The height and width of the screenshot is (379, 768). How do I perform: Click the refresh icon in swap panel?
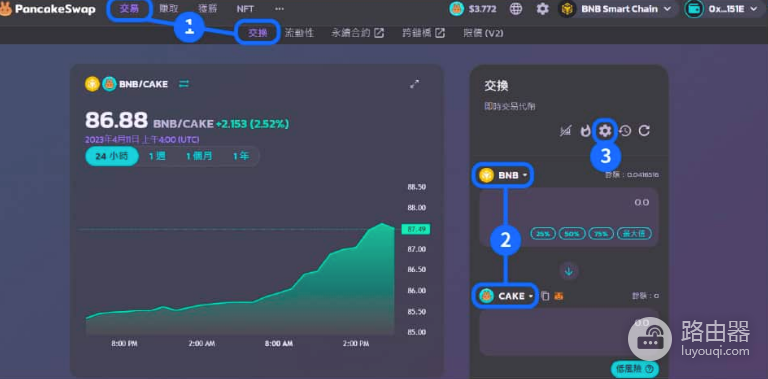[644, 131]
